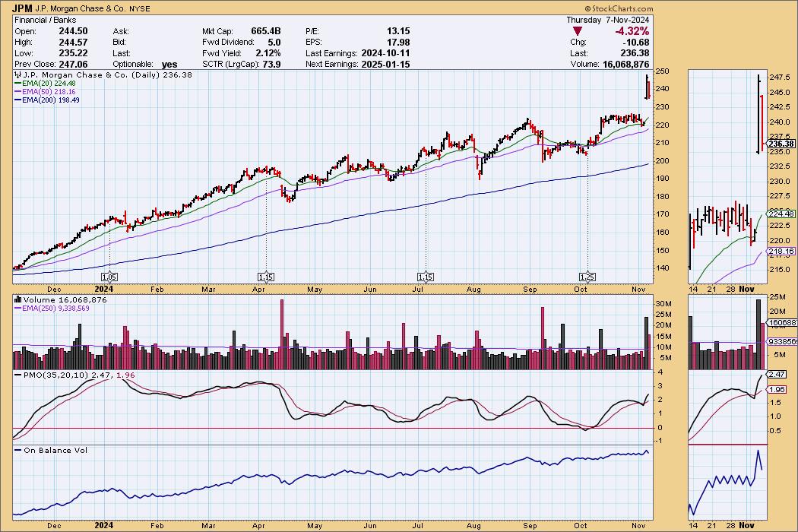Click the EMA(200) 198.49 legend entry

47,100
